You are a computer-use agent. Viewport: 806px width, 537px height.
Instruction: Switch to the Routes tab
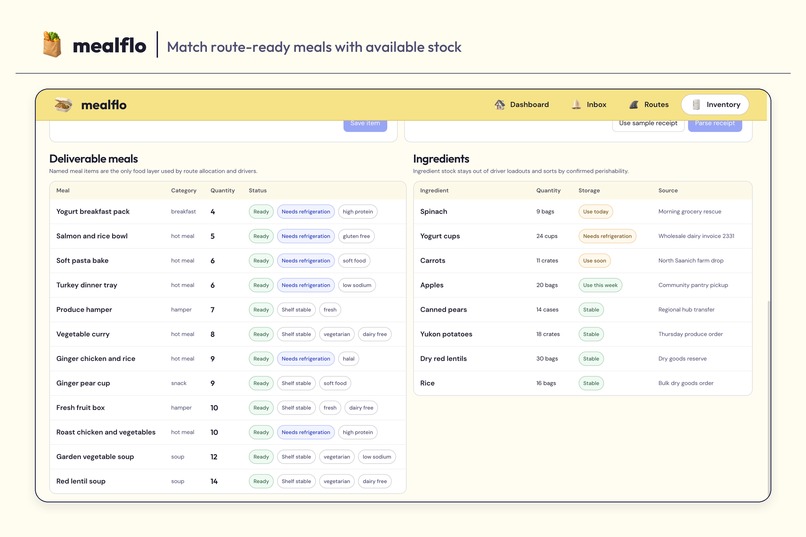coord(649,104)
